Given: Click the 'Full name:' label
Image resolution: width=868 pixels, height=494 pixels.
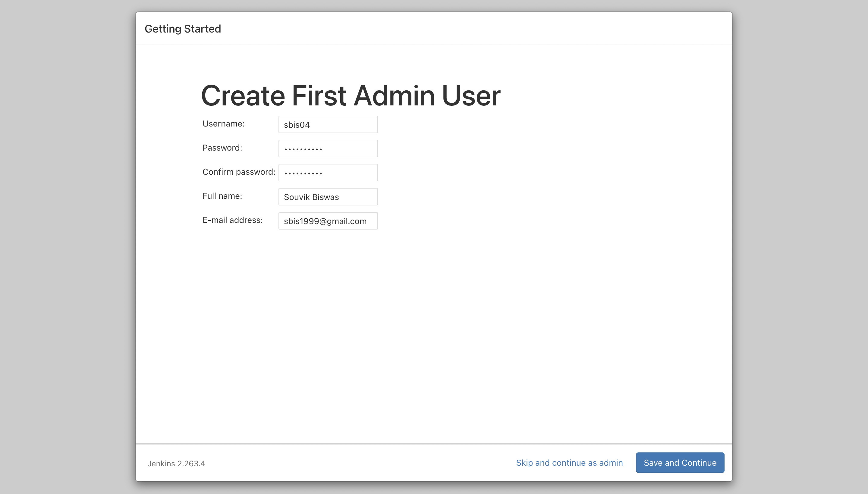Looking at the screenshot, I should pyautogui.click(x=222, y=196).
